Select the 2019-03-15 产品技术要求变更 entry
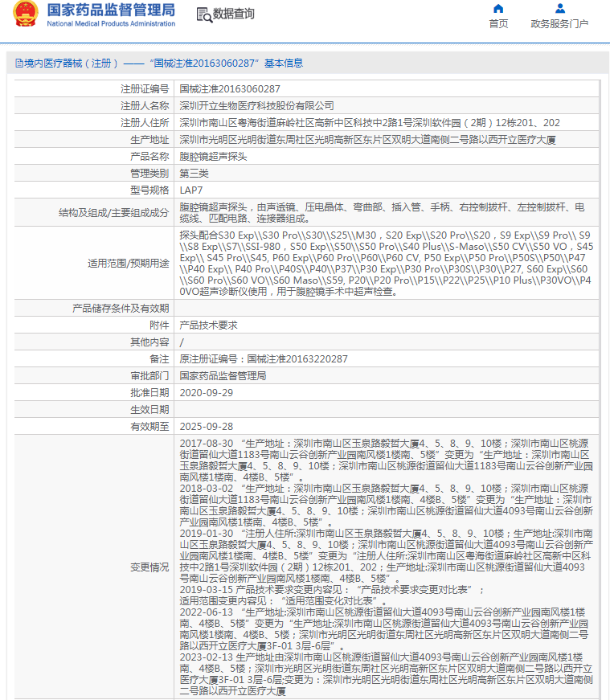Image resolution: width=610 pixels, height=700 pixels. (x=332, y=590)
